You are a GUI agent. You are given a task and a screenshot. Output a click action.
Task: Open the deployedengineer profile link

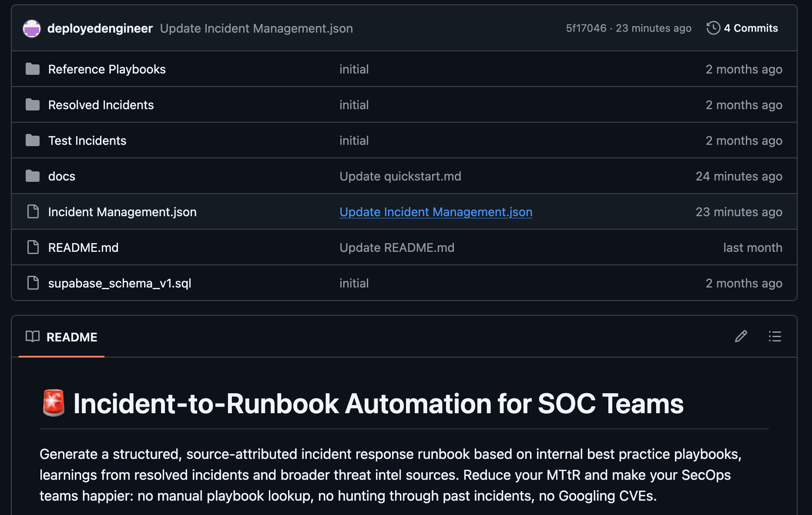[x=100, y=28]
